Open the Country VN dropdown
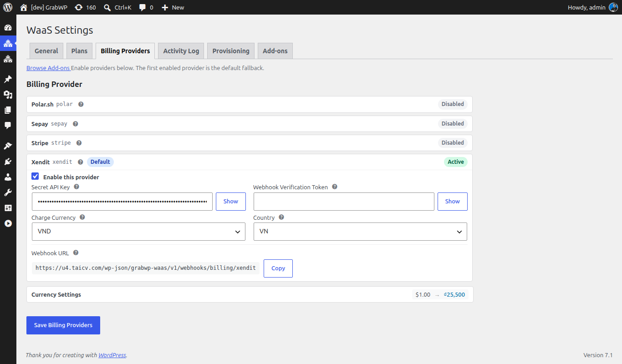This screenshot has height=364, width=622. click(360, 232)
